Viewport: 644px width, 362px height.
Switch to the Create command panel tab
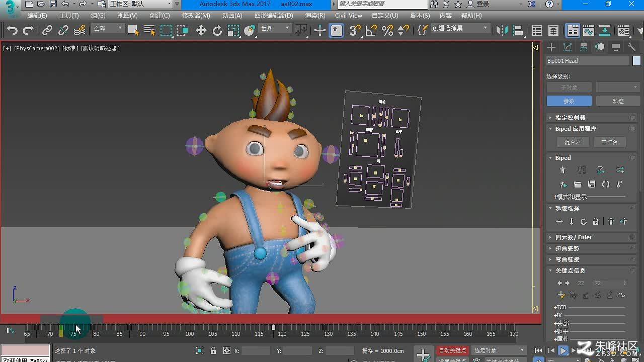point(552,47)
